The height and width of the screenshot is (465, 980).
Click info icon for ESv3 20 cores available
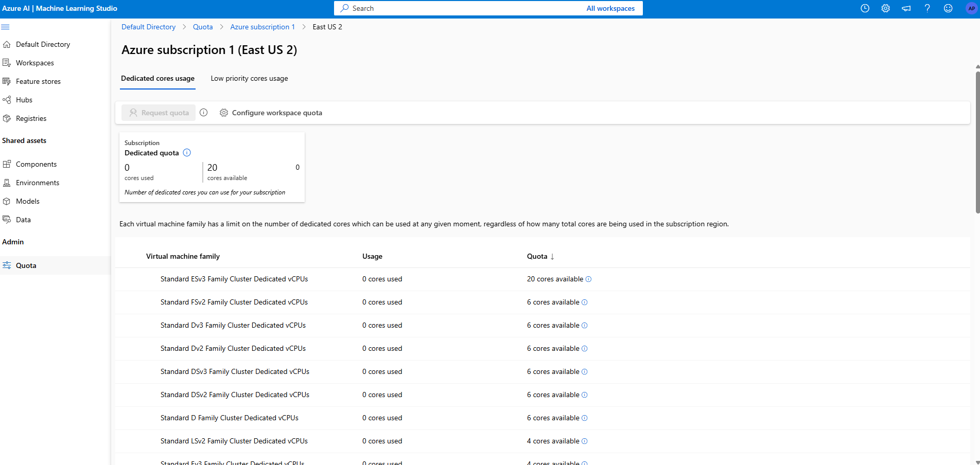(588, 279)
